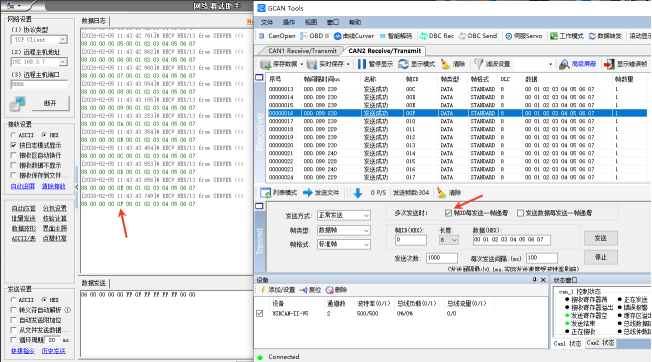
Task: Clear transmit counter with broom icon
Action: pyautogui.click(x=441, y=193)
